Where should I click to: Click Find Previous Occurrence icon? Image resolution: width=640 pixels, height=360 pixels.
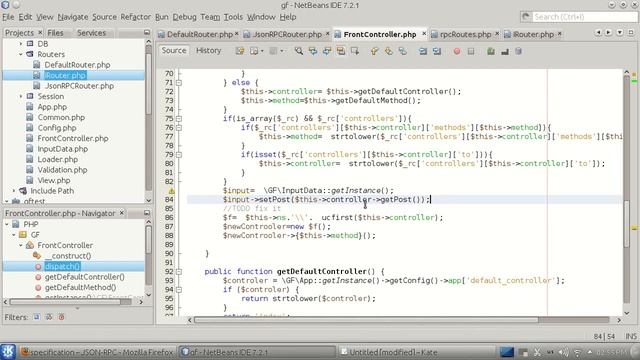pos(313,51)
